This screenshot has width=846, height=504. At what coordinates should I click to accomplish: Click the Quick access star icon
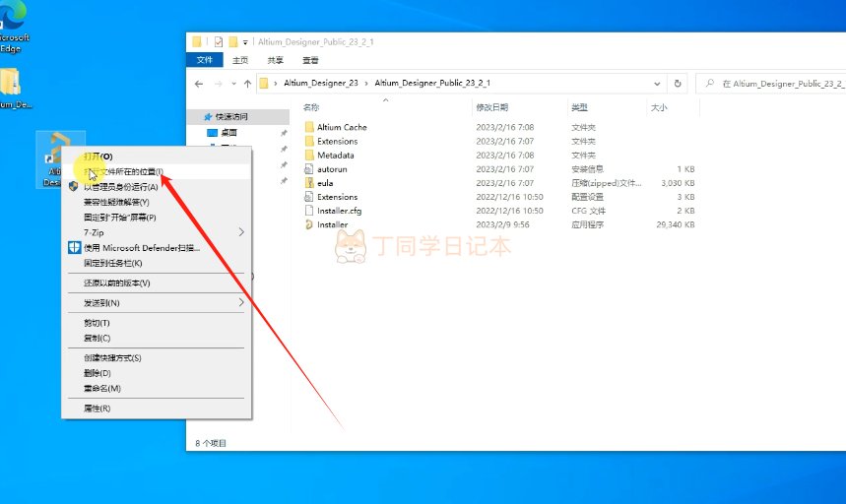208,116
